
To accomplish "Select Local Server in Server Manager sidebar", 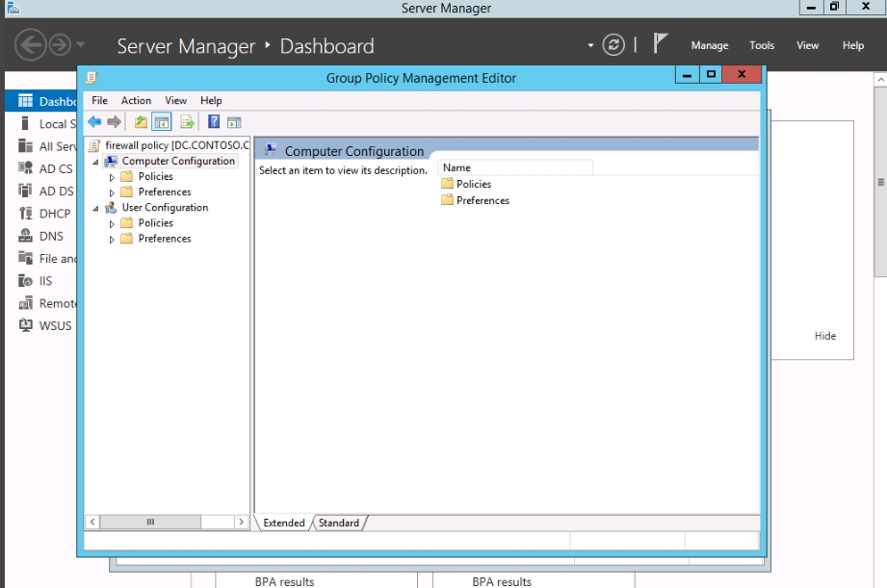I will point(47,124).
